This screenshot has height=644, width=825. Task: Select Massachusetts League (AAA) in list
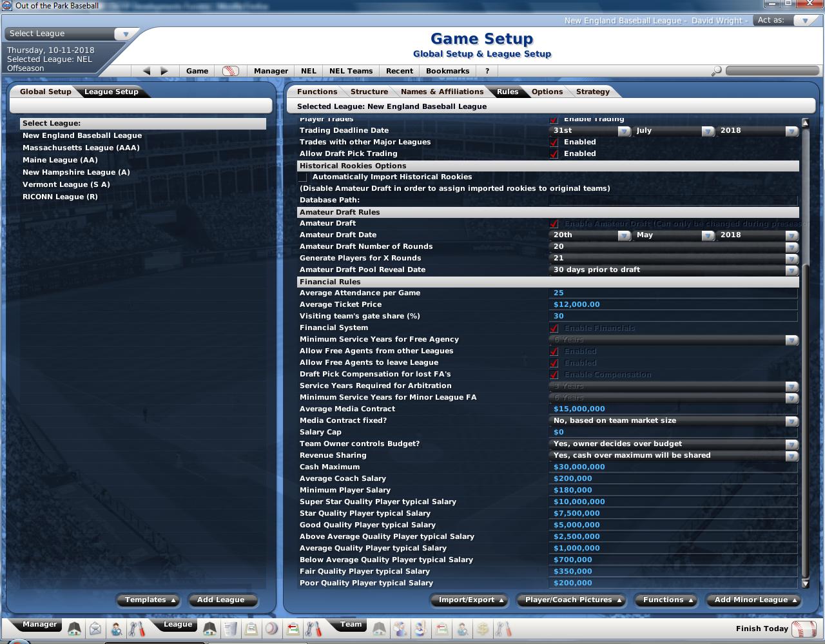[x=81, y=148]
